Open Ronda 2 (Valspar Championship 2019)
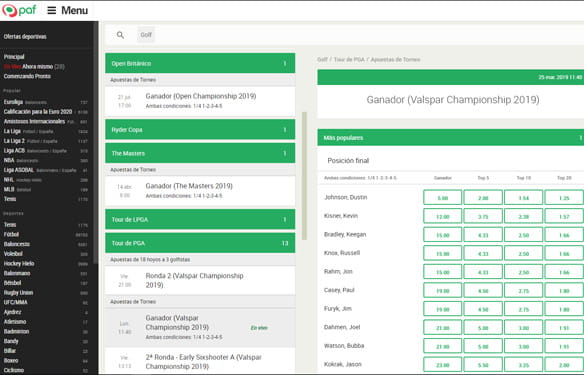 pos(200,280)
